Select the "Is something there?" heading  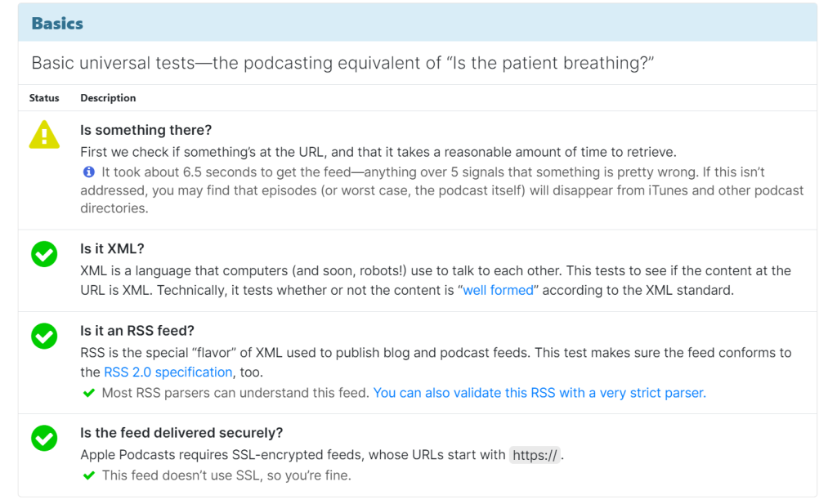pos(145,130)
